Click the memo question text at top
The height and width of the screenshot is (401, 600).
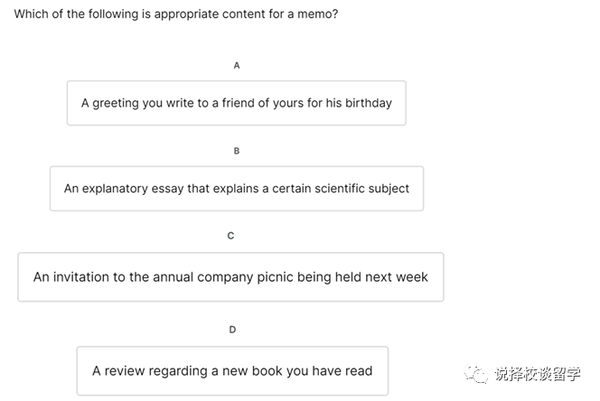(176, 16)
